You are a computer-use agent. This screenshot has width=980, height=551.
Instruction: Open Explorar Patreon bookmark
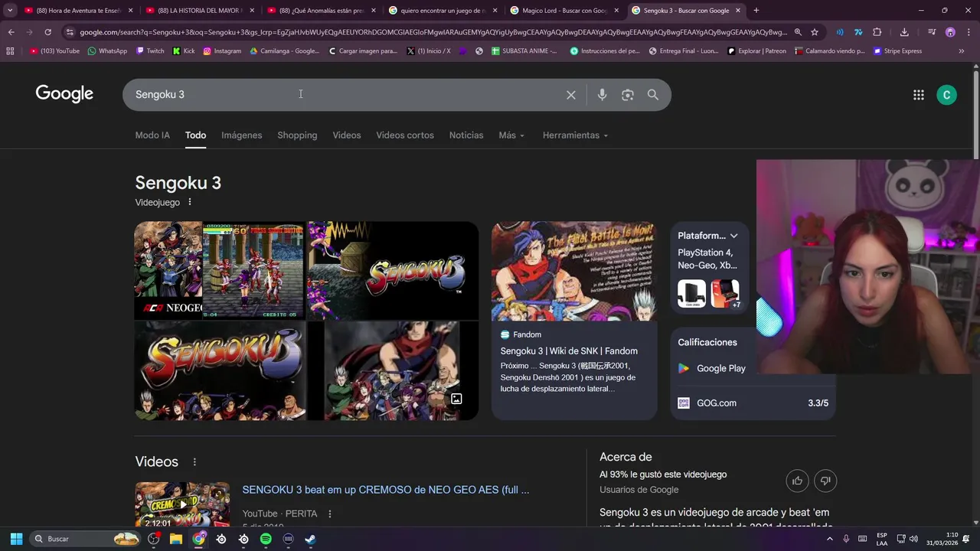[x=756, y=51]
